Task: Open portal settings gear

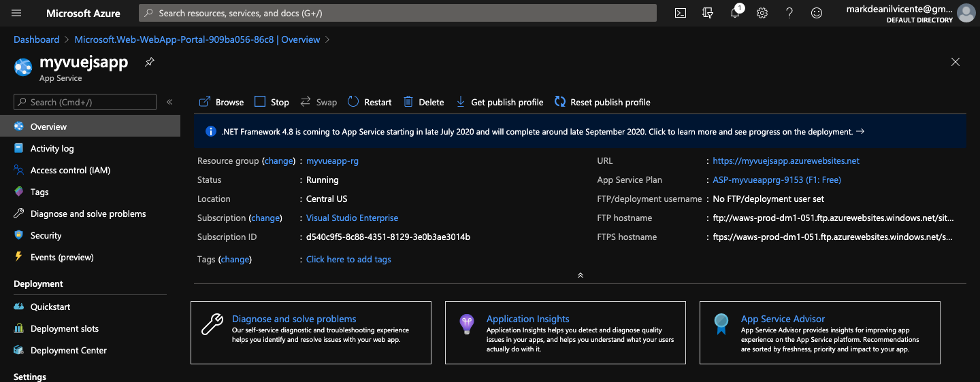Action: click(x=762, y=13)
